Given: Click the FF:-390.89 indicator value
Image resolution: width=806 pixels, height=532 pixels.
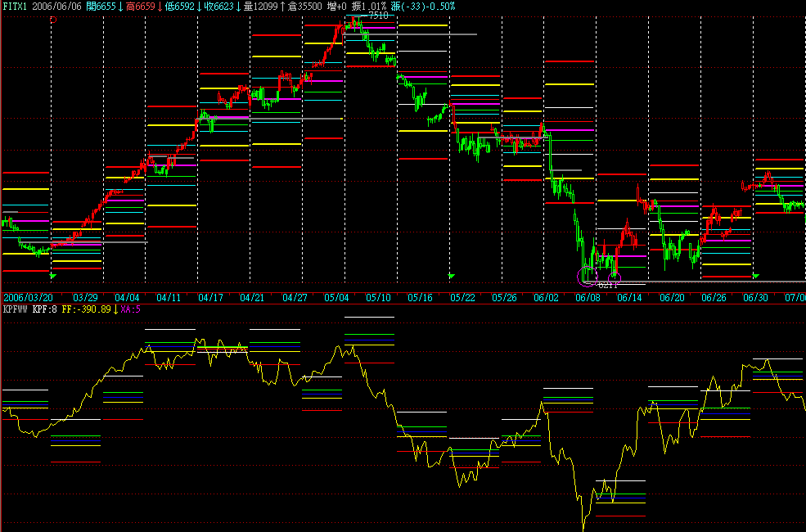Looking at the screenshot, I should click(x=86, y=310).
